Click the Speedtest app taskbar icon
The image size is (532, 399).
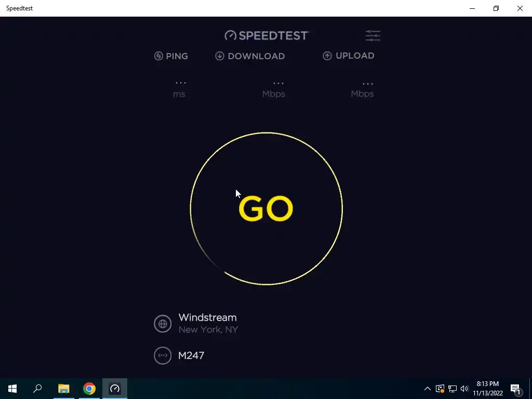point(115,389)
